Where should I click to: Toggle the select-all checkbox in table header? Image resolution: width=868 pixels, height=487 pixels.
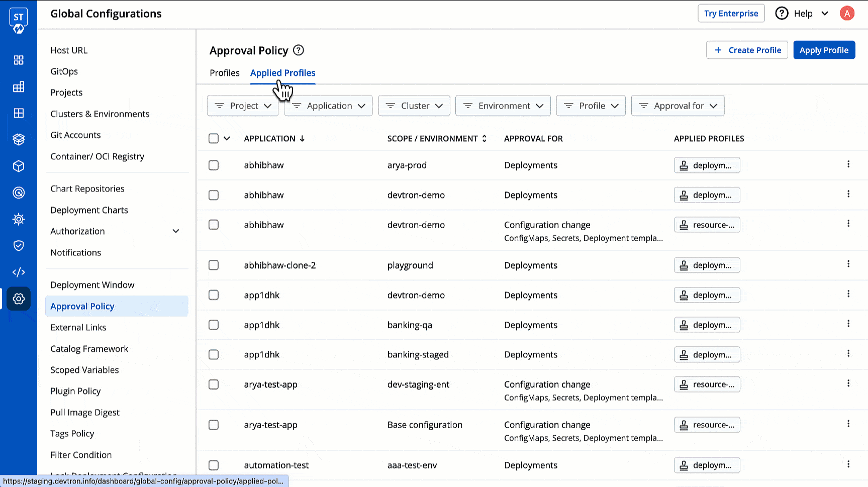click(214, 139)
